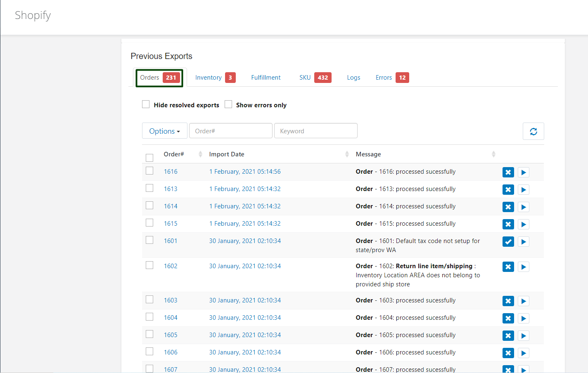Click the refresh exports icon button
588x373 pixels.
[533, 131]
